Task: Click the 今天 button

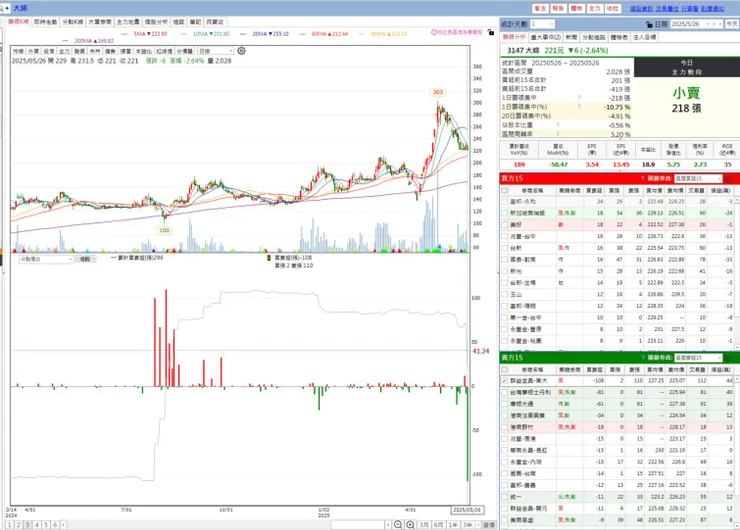Action: point(732,24)
